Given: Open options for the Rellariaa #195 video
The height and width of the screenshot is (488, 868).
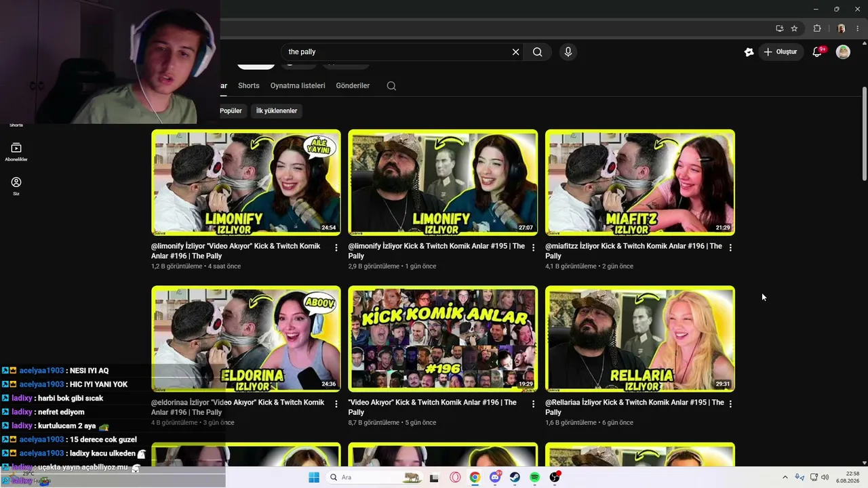Looking at the screenshot, I should click(730, 404).
